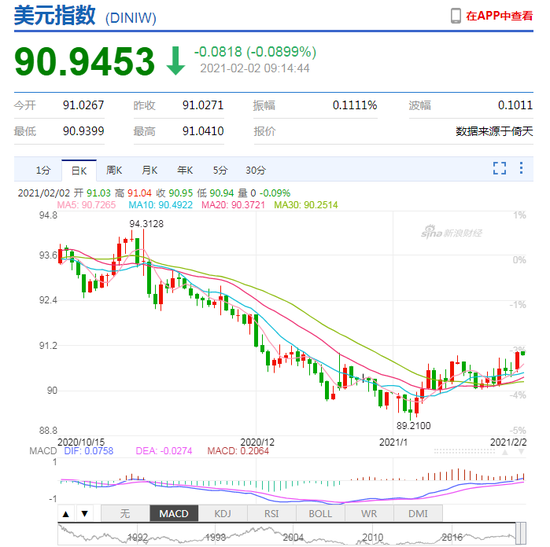The width and height of the screenshot is (550, 547).
Task: Click the 89.2100 low price label
Action: [x=414, y=426]
